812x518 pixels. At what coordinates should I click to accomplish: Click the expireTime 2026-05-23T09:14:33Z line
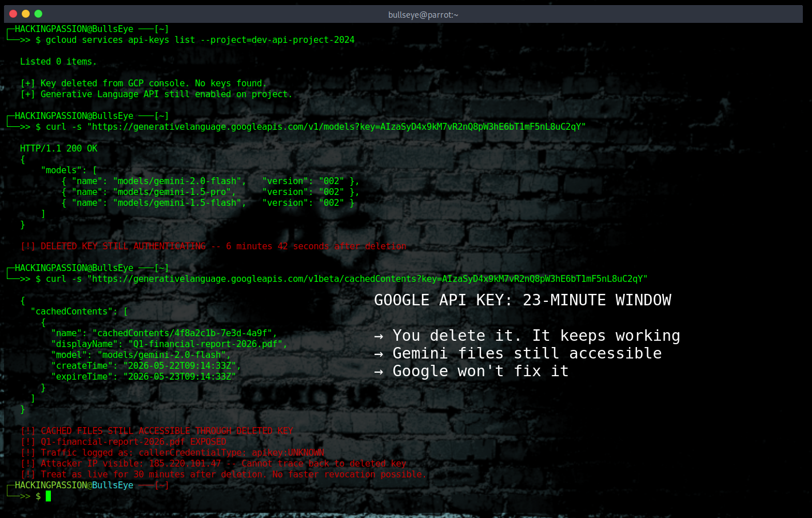tap(144, 377)
